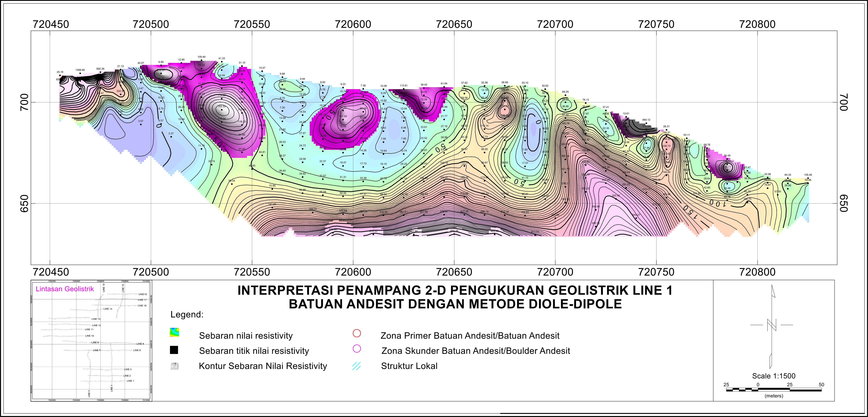This screenshot has width=868, height=417.
Task: Click the rainbow resistivity distribution legend swatch
Action: 174,332
